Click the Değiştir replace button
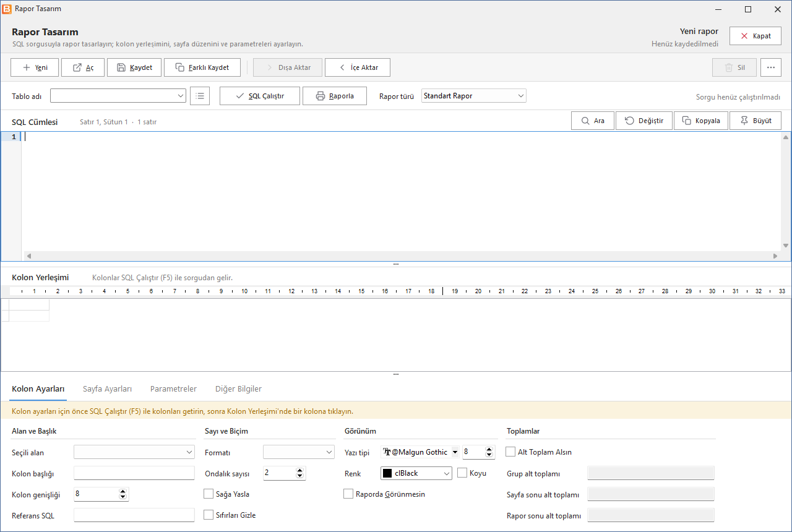The height and width of the screenshot is (532, 792). click(644, 121)
